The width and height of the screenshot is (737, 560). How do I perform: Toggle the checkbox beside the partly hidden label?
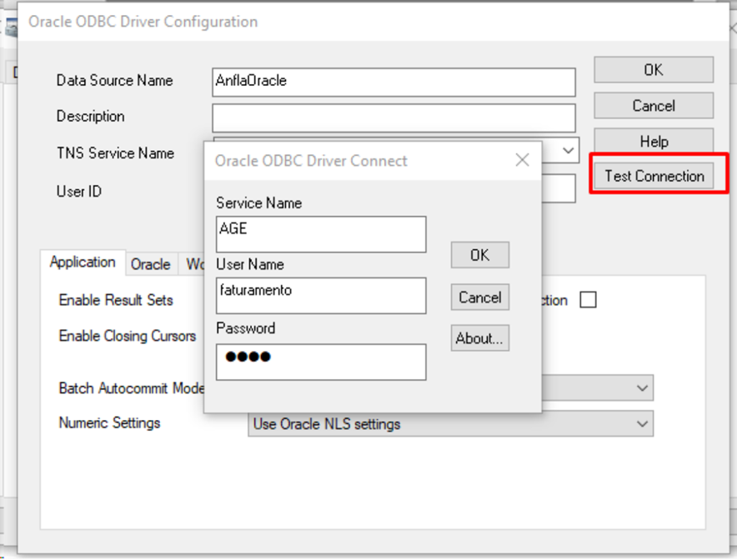coord(588,300)
